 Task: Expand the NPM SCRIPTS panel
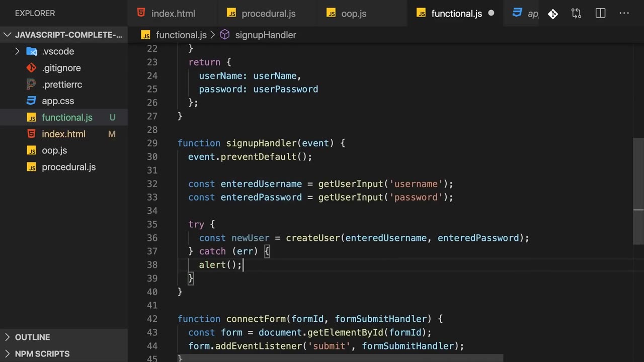click(64, 354)
